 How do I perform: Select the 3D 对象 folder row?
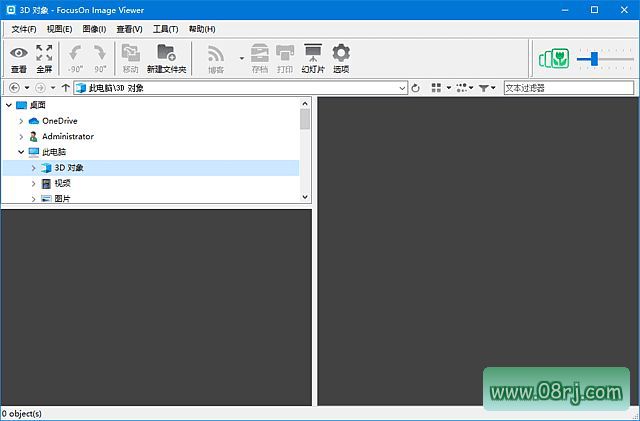151,168
